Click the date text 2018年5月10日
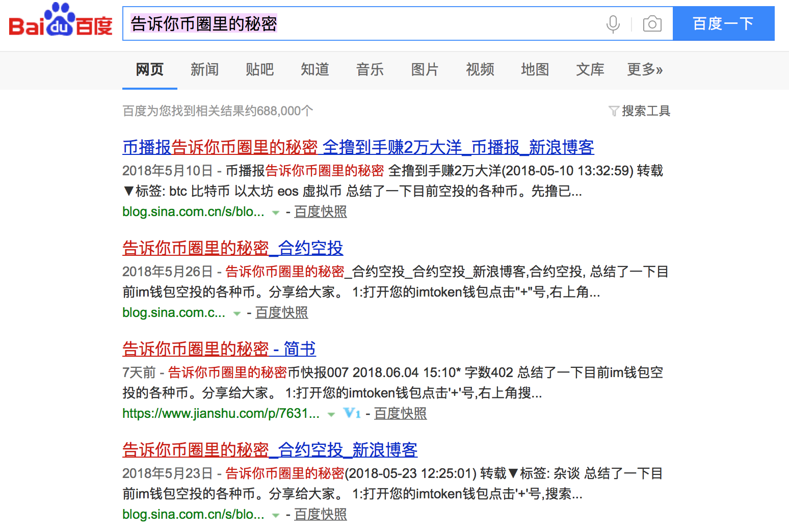789x532 pixels. tap(168, 171)
